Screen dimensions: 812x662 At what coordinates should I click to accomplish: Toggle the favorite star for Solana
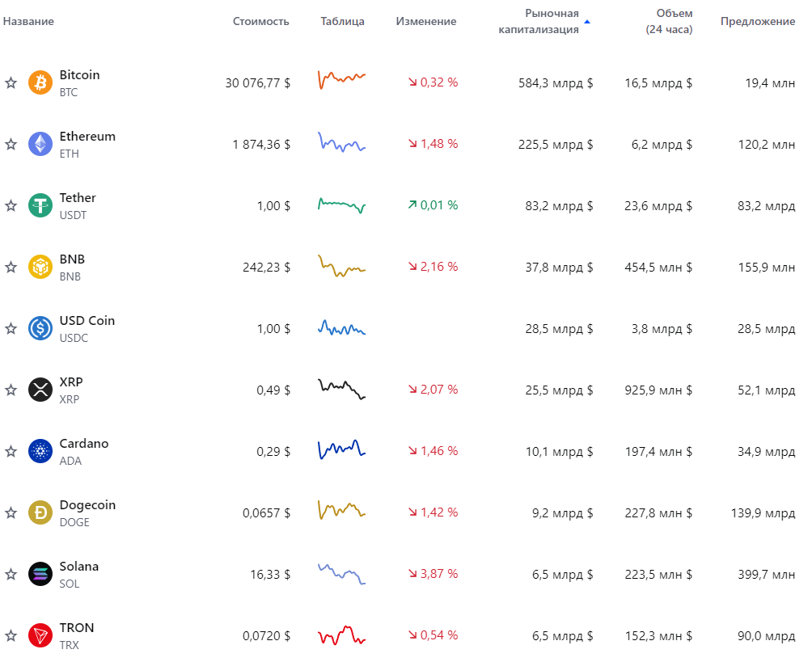pyautogui.click(x=11, y=574)
